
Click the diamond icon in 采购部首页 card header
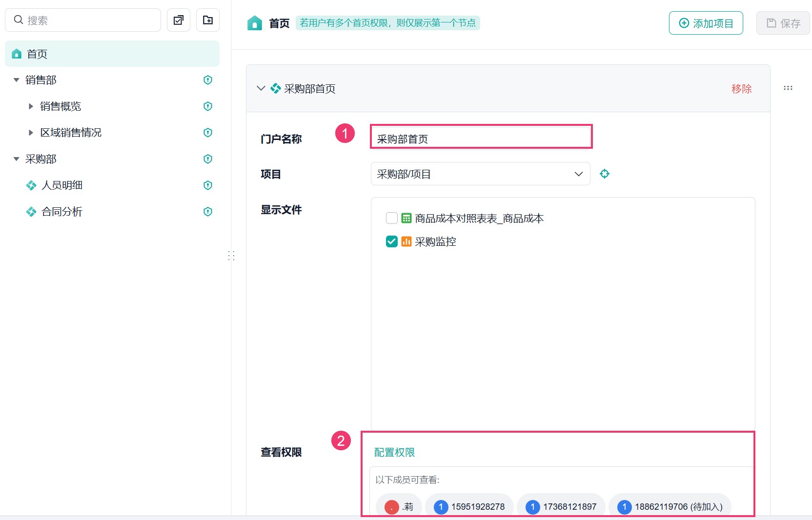[x=276, y=88]
